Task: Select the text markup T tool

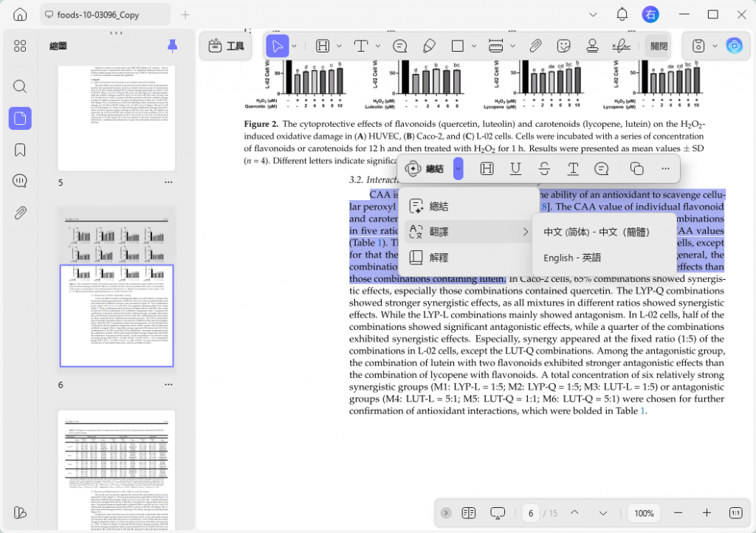Action: (360, 46)
